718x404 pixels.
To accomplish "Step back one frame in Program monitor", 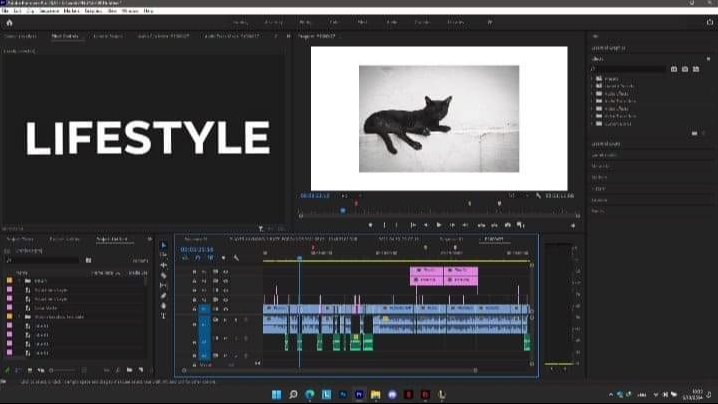I will click(x=425, y=225).
